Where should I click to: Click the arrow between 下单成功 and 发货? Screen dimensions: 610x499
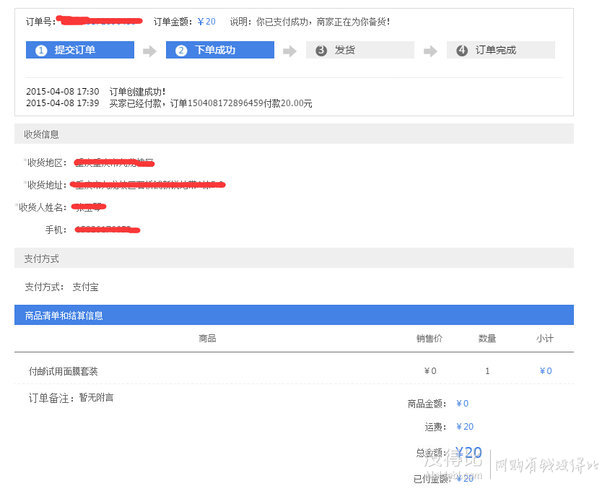[290, 51]
